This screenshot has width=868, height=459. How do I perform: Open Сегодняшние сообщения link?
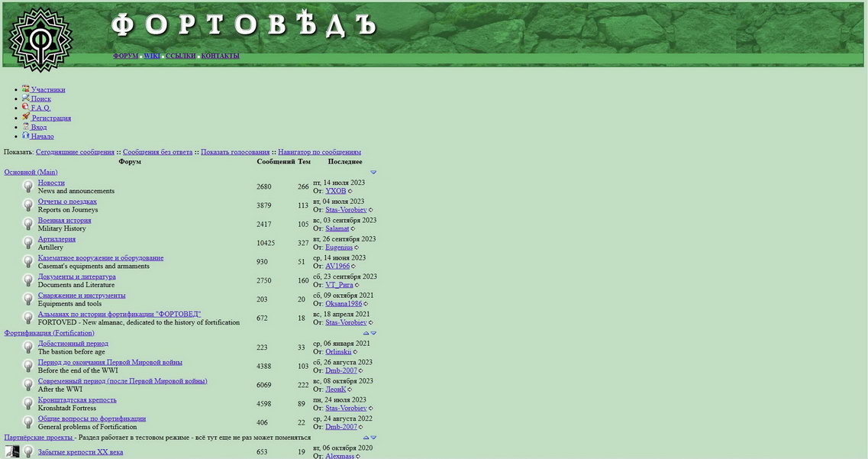click(75, 152)
